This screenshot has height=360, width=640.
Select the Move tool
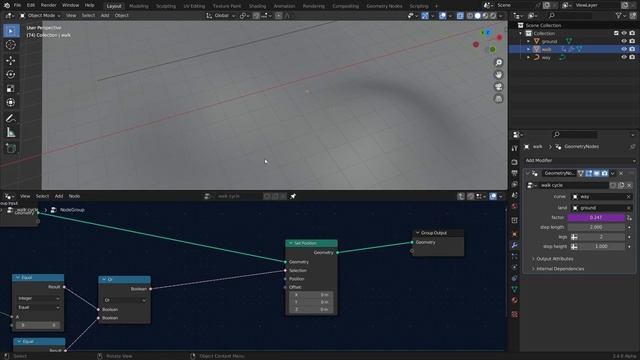coord(11,60)
